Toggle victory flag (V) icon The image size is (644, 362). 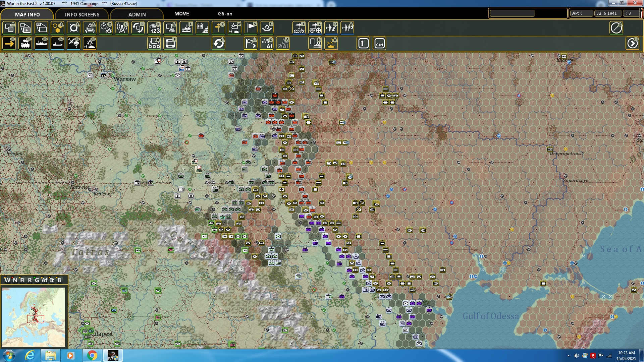point(251,28)
